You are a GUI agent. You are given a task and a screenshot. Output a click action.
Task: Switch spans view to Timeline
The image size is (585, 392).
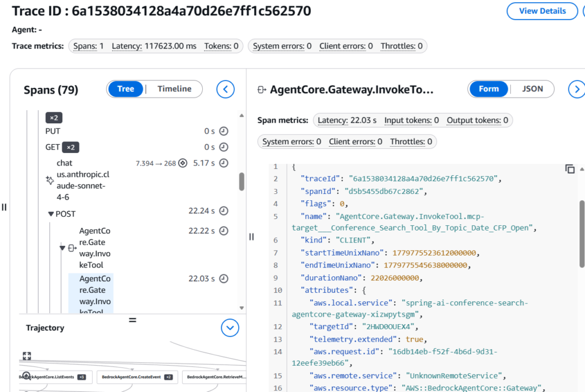(x=174, y=89)
